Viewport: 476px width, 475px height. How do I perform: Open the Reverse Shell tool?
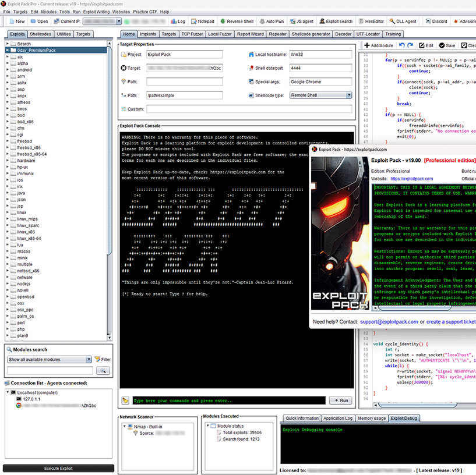tap(239, 21)
